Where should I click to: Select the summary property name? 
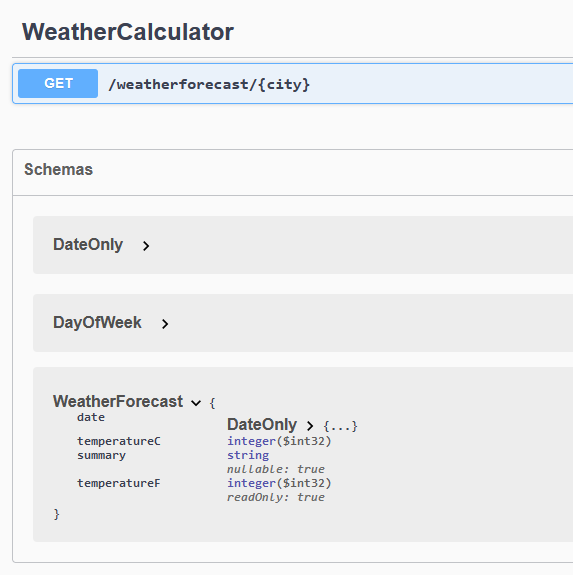[102, 455]
